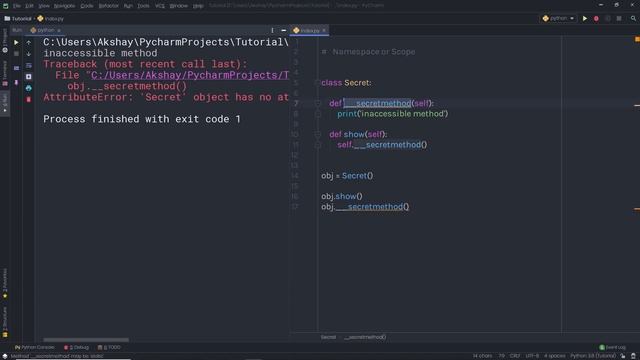Click the orange inspection indicator top right of editor
The height and width of the screenshot is (360, 640).
[637, 40]
